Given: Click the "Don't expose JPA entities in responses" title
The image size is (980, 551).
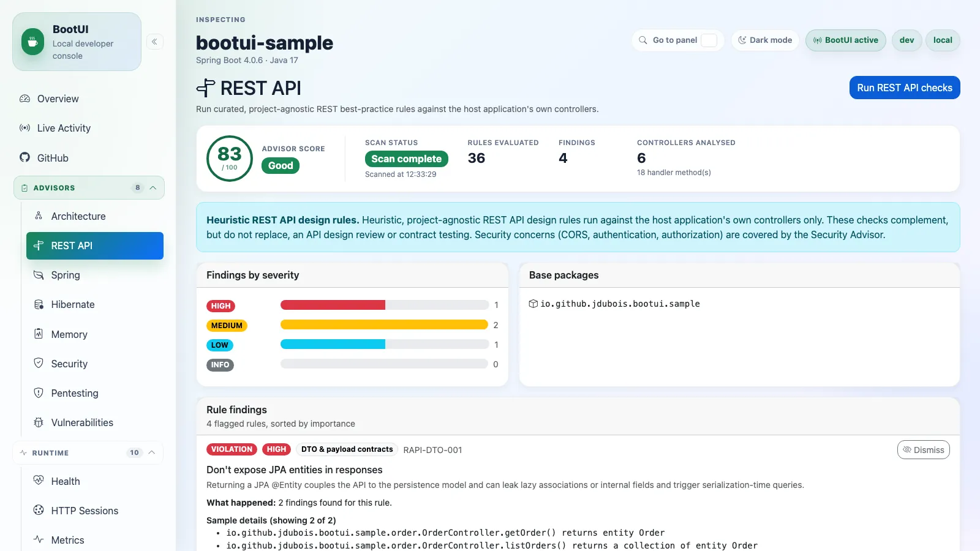Looking at the screenshot, I should pos(295,470).
